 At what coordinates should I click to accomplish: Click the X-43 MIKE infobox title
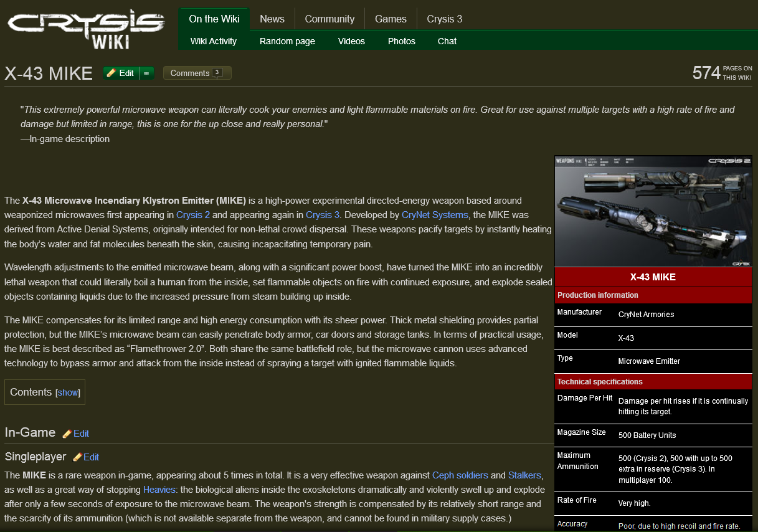pos(653,277)
